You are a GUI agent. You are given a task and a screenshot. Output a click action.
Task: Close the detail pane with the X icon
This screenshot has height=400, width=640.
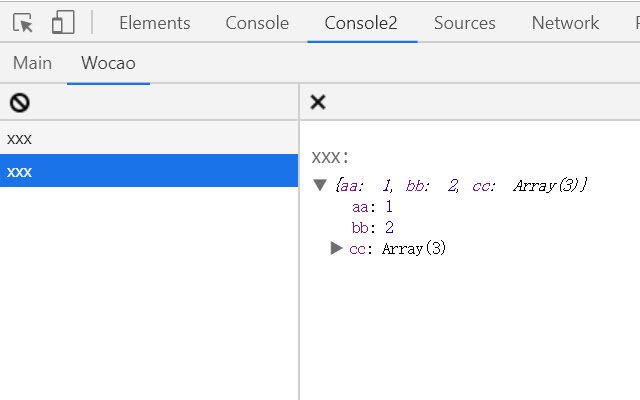tap(318, 102)
